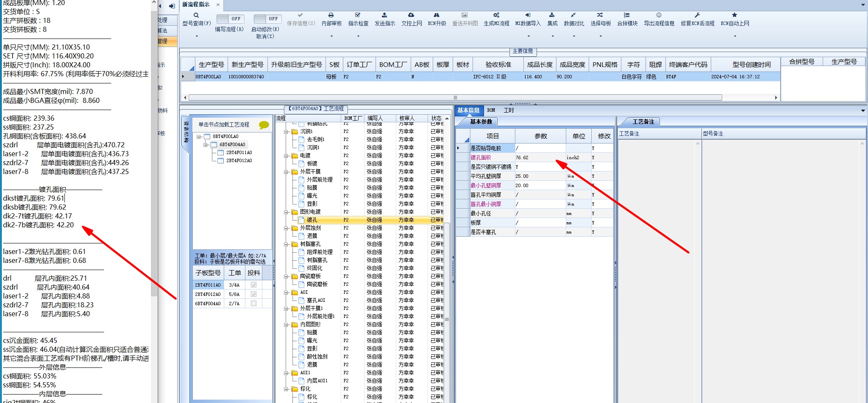Image resolution: width=868 pixels, height=403 pixels.
Task: Tick the 投料 checkbox for 6BT4F004A0
Action: coord(253,303)
